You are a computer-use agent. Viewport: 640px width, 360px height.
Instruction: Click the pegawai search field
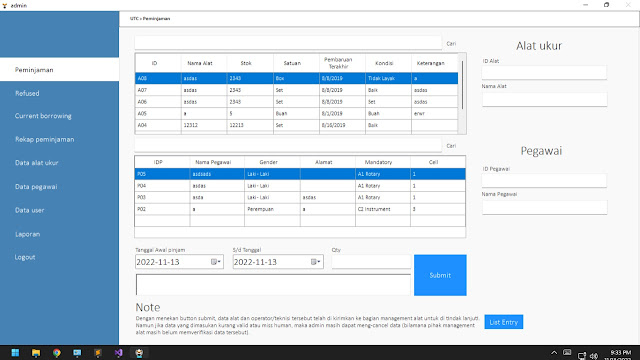click(x=288, y=145)
